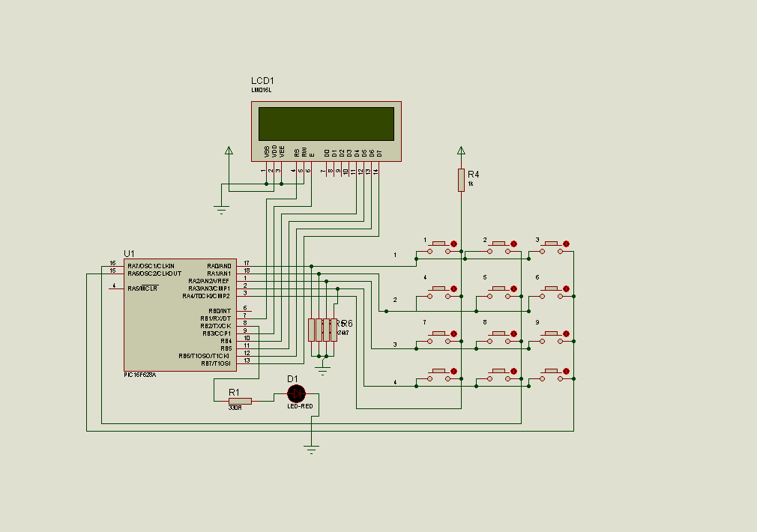757x532 pixels.
Task: Push keypad button 6 switch
Action: click(551, 292)
